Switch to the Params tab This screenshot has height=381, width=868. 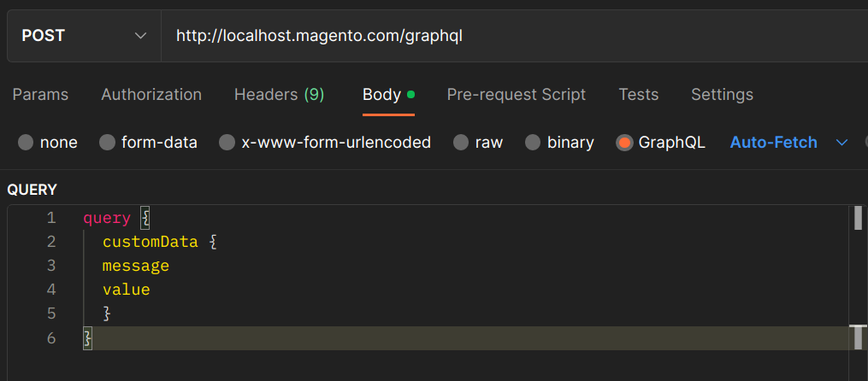coord(40,95)
